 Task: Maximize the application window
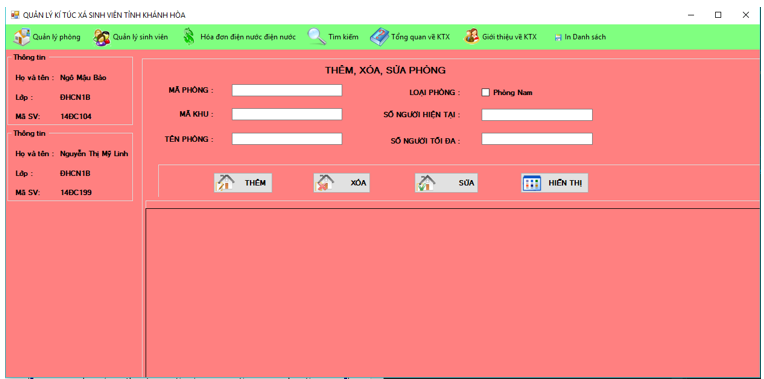click(718, 15)
